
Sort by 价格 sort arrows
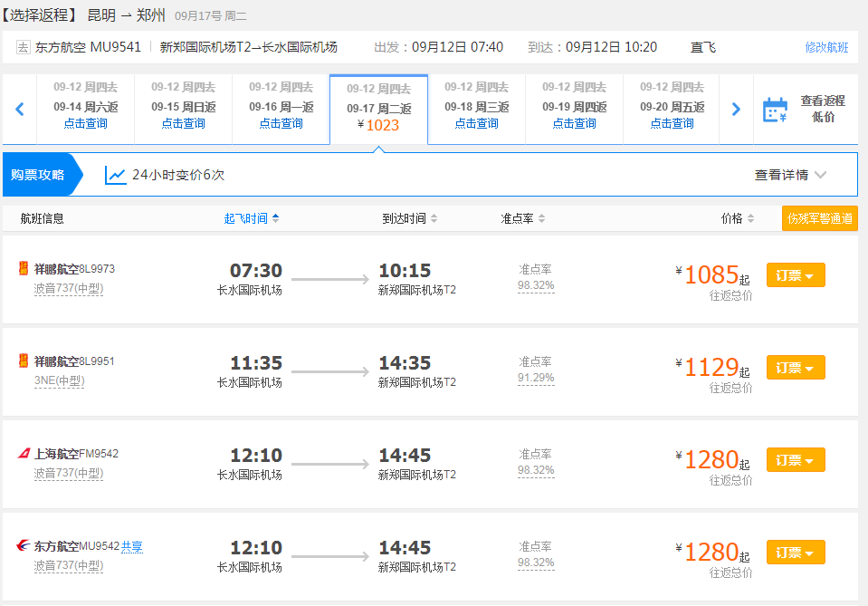pos(750,218)
